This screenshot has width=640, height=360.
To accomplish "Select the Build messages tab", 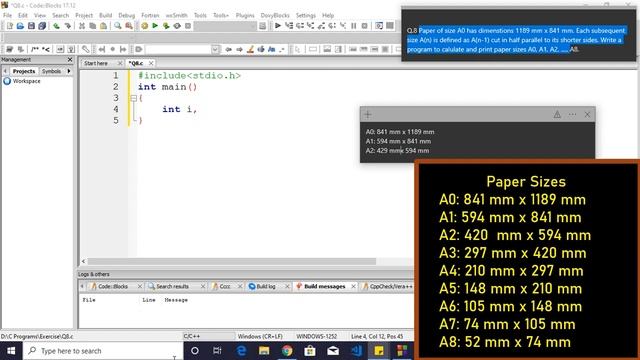I will tap(324, 287).
